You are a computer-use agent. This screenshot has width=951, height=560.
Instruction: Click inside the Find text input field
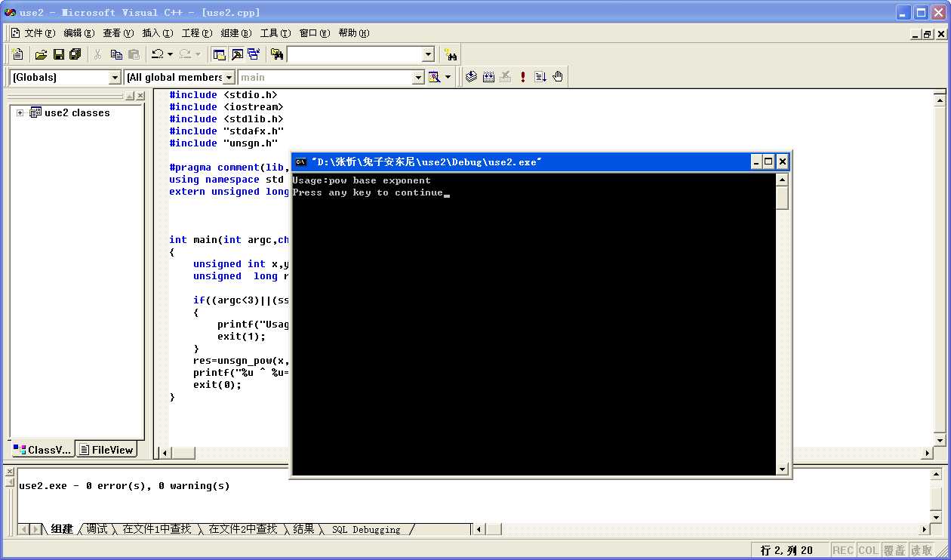tap(353, 54)
